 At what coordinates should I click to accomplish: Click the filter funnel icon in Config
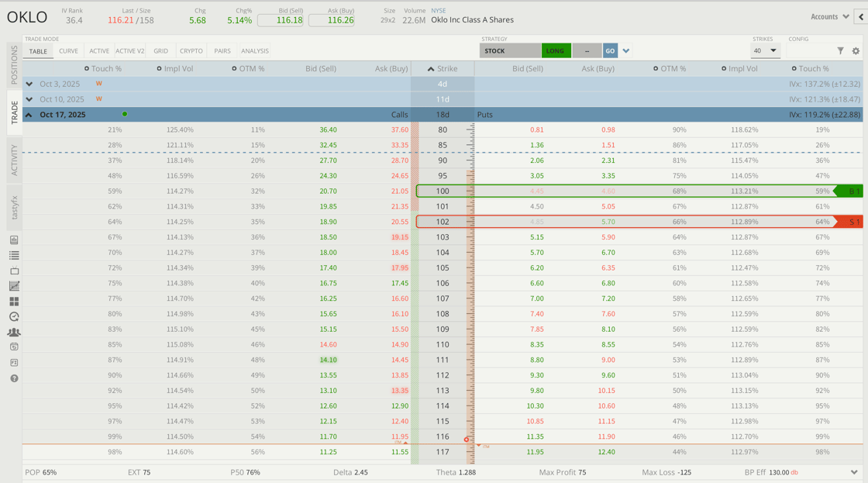click(840, 51)
